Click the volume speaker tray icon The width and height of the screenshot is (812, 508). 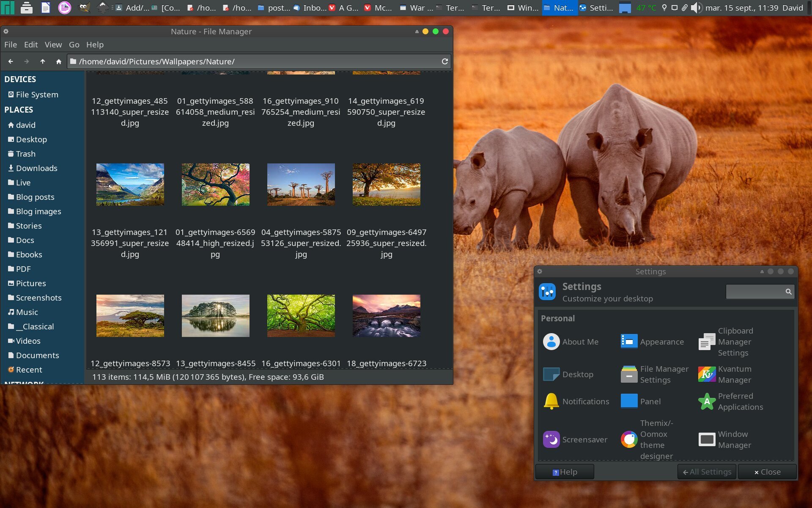(x=696, y=8)
